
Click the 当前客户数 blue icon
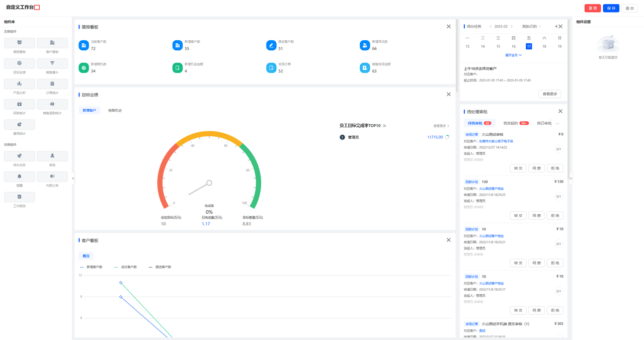[84, 45]
